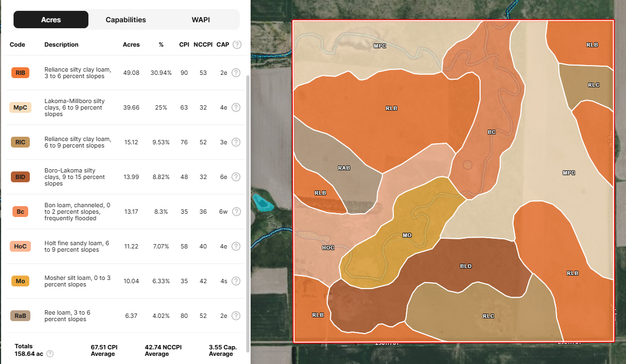This screenshot has height=364, width=626.
Task: Open the help icon in the RlB row
Action: (x=236, y=73)
